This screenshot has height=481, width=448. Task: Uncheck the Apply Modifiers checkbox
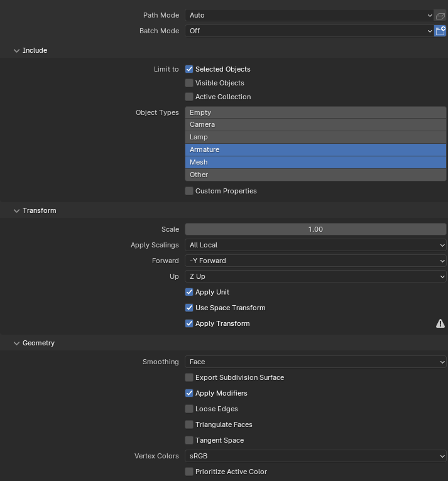[189, 393]
